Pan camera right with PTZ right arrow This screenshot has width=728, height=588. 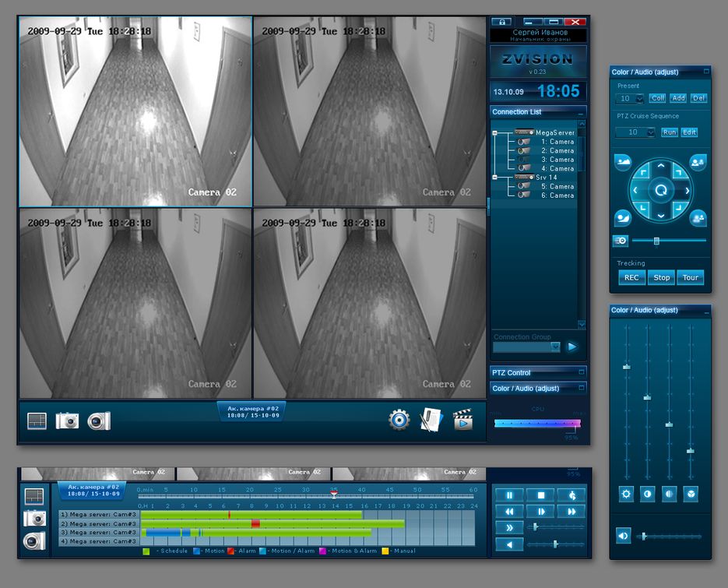tap(687, 191)
